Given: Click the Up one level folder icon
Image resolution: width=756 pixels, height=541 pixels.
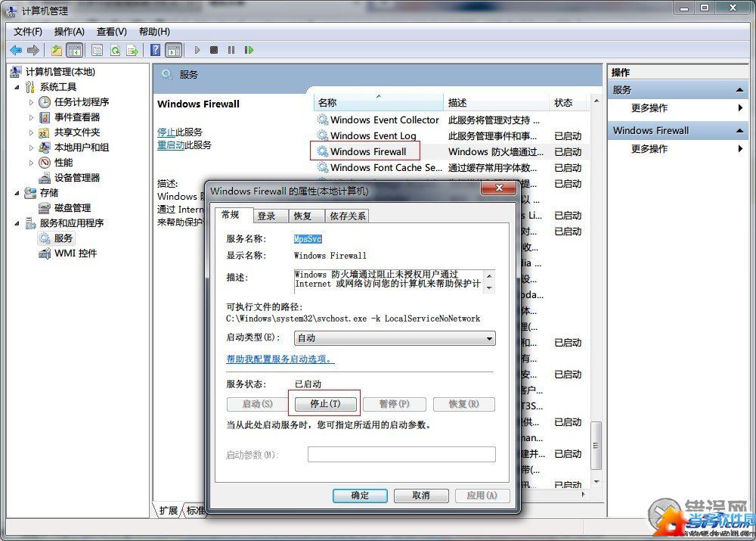Looking at the screenshot, I should point(57,50).
